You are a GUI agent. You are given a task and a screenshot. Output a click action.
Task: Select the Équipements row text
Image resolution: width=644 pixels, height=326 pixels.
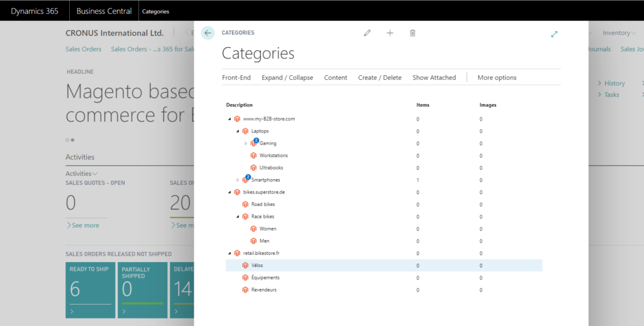(x=265, y=278)
